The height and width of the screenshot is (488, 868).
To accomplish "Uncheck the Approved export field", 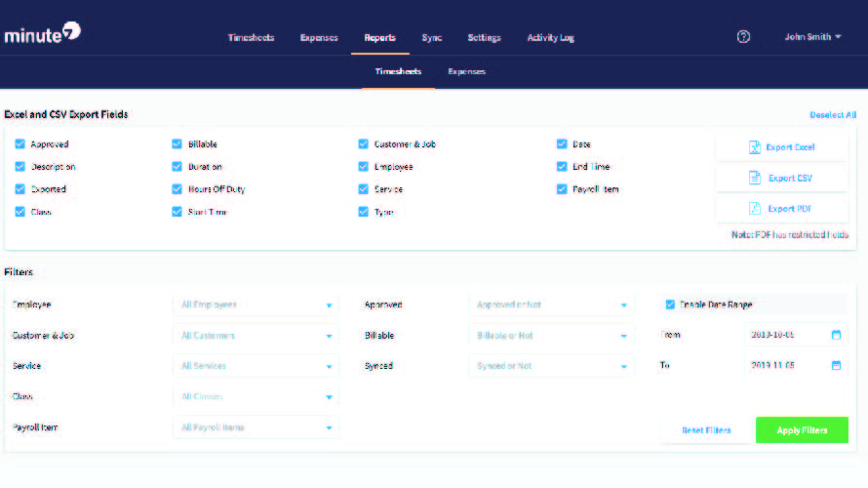I will pyautogui.click(x=20, y=144).
